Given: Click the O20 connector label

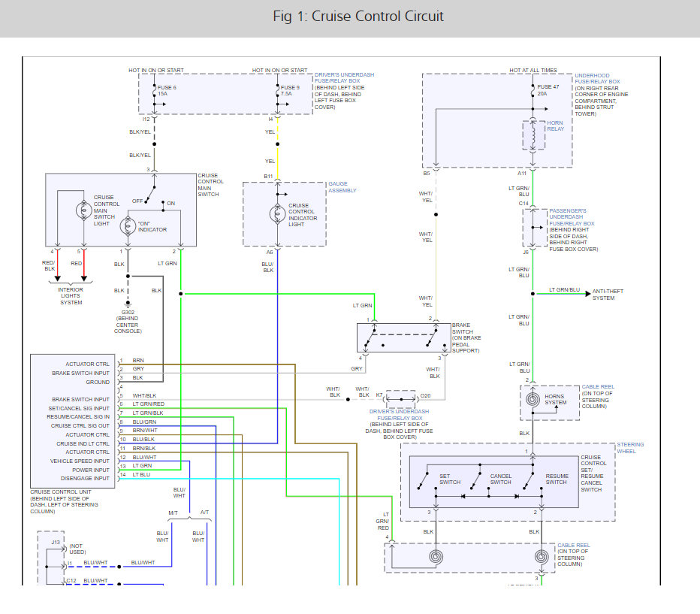Looking at the screenshot, I should [425, 395].
